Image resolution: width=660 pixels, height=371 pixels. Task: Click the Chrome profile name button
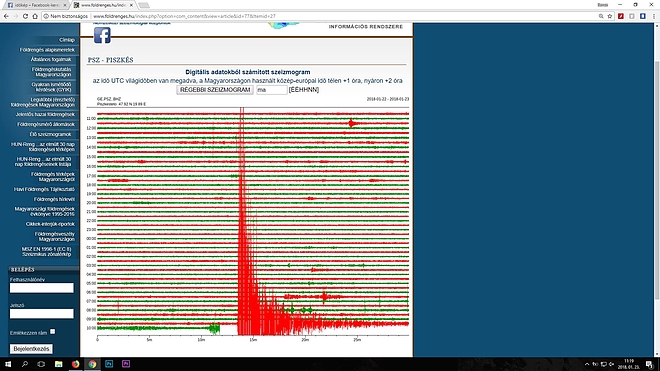click(603, 5)
